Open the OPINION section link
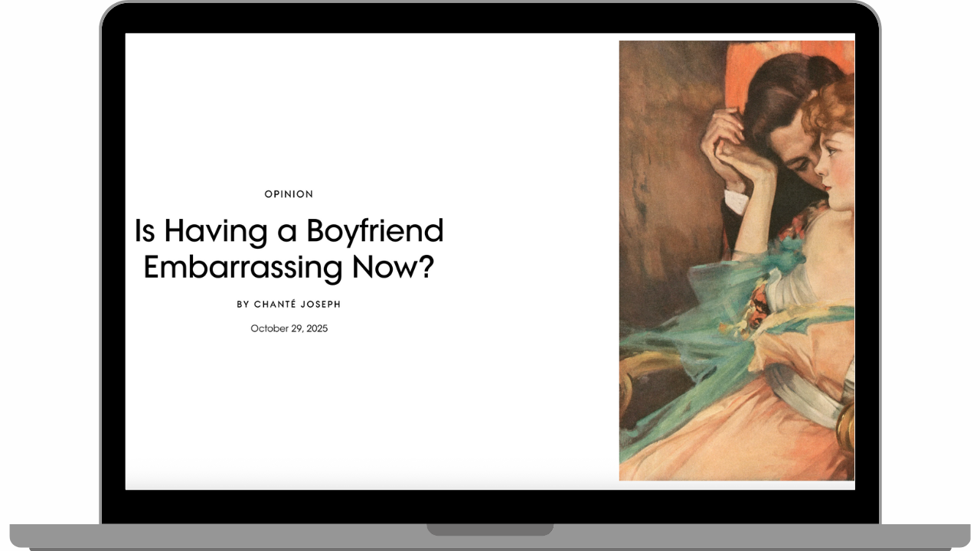Viewport: 980px width, 551px height. (289, 194)
